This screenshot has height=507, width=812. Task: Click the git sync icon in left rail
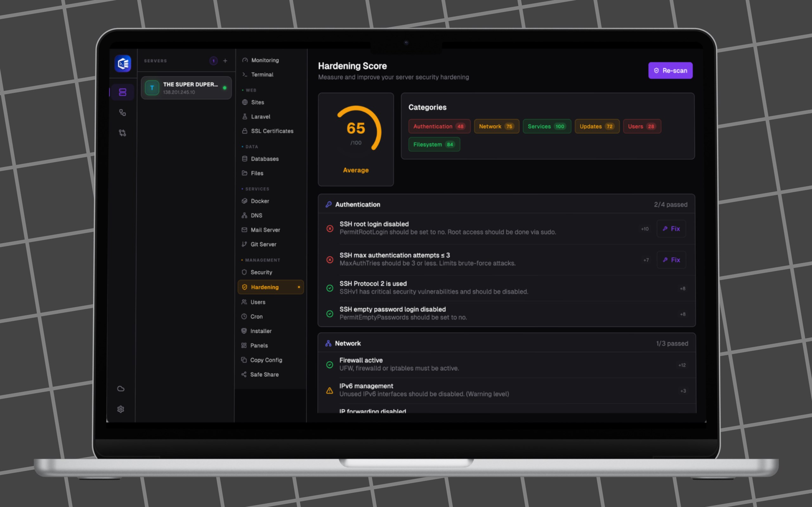coord(122,133)
